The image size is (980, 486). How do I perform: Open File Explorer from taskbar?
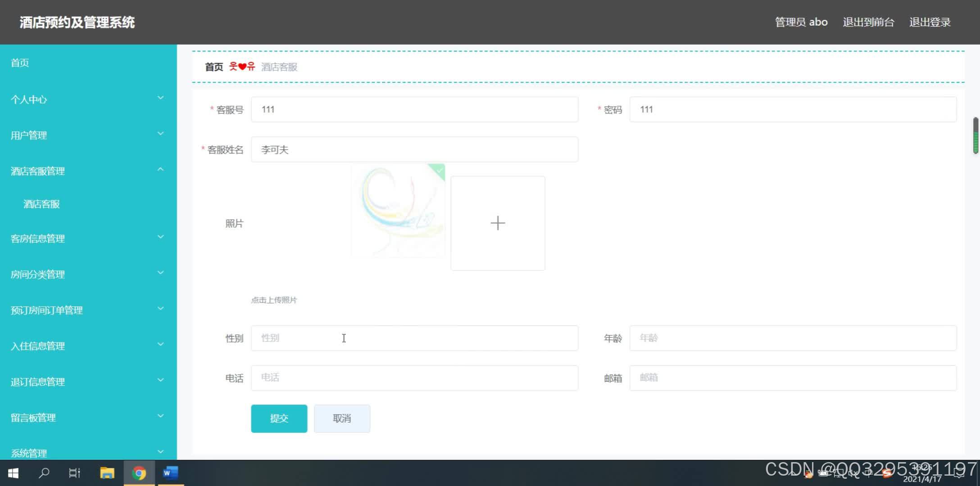tap(107, 473)
